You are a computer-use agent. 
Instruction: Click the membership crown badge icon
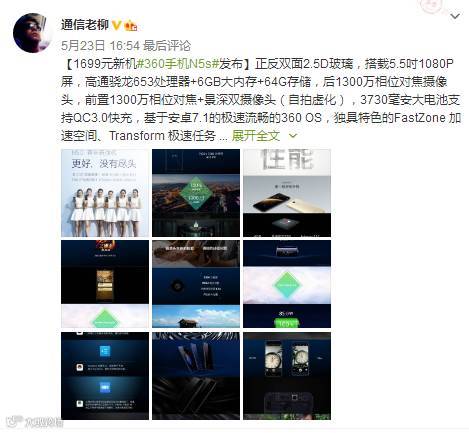[x=131, y=25]
